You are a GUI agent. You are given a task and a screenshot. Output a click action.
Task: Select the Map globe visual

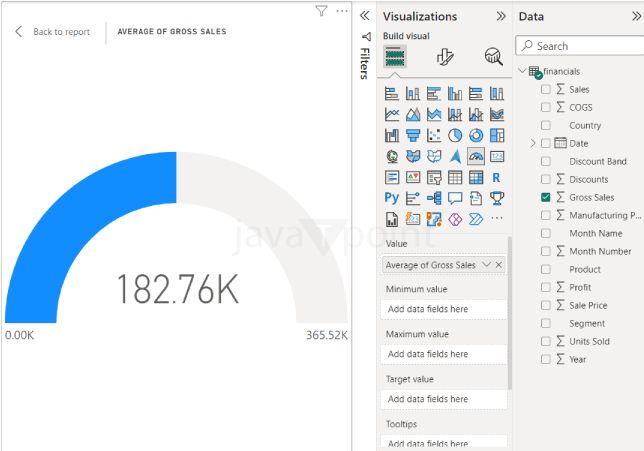(392, 156)
